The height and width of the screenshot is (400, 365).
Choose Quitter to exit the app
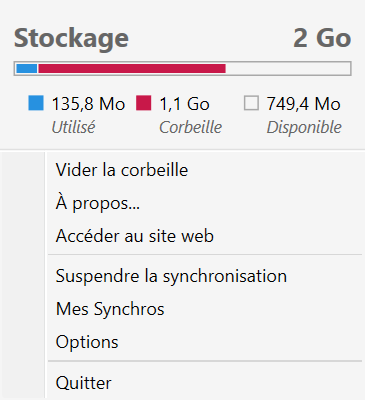point(205,382)
